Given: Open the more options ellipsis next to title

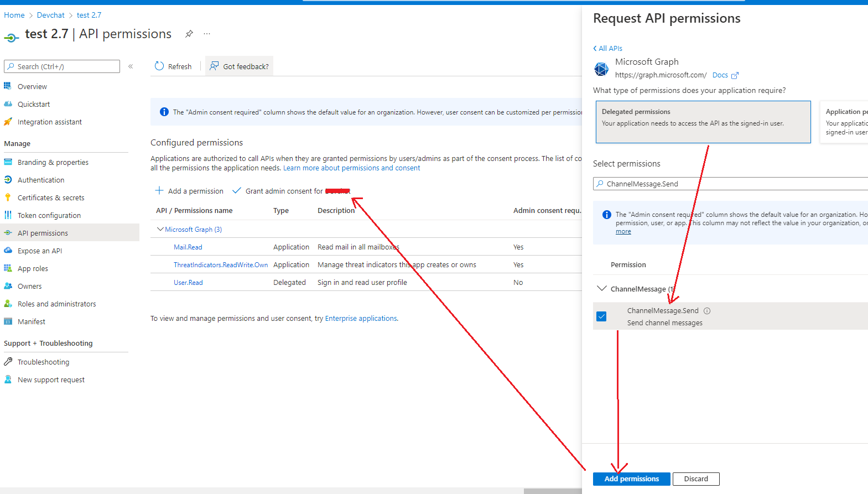Looking at the screenshot, I should [207, 34].
